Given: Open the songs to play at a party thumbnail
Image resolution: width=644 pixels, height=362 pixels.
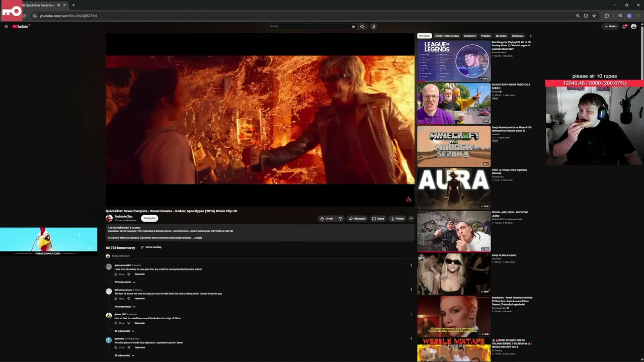Looking at the screenshot, I should (x=454, y=274).
